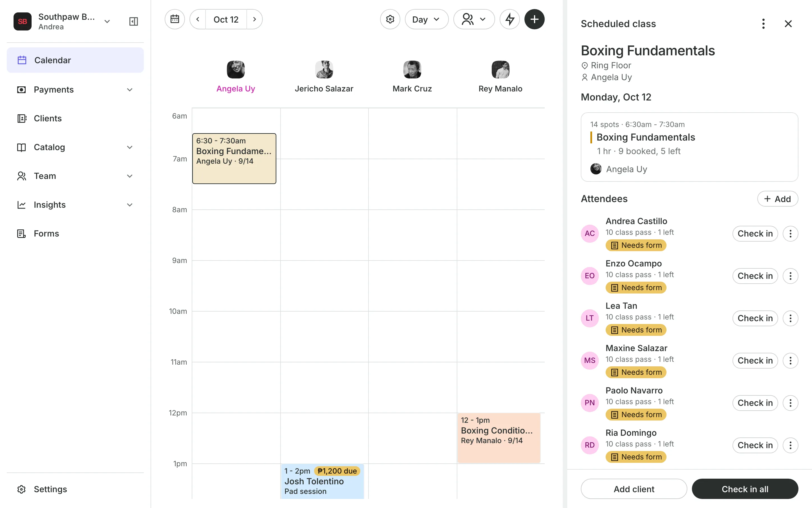This screenshot has height=508, width=812.
Task: Open more options for Paolo Navarro
Action: click(790, 403)
